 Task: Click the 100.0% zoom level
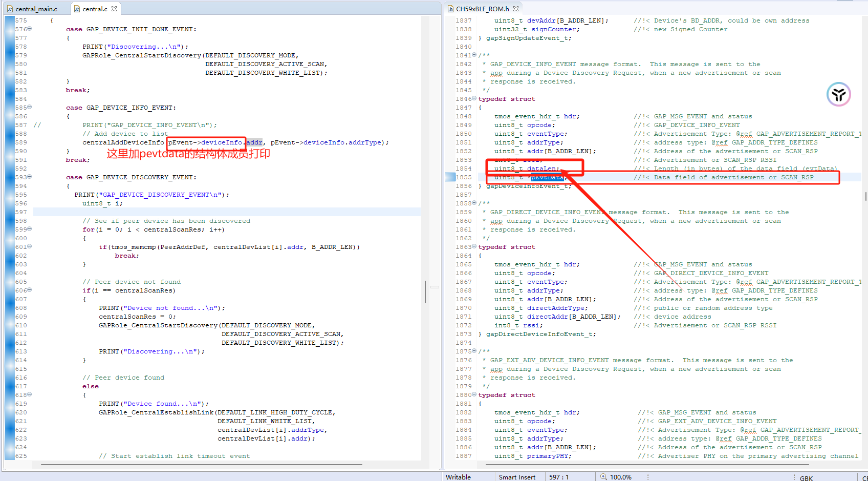[x=621, y=477]
